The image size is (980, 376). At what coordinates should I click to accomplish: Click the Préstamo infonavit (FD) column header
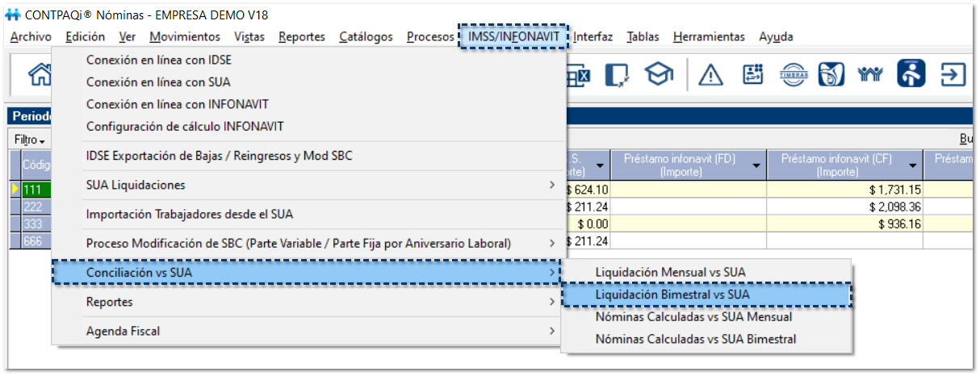pos(689,165)
